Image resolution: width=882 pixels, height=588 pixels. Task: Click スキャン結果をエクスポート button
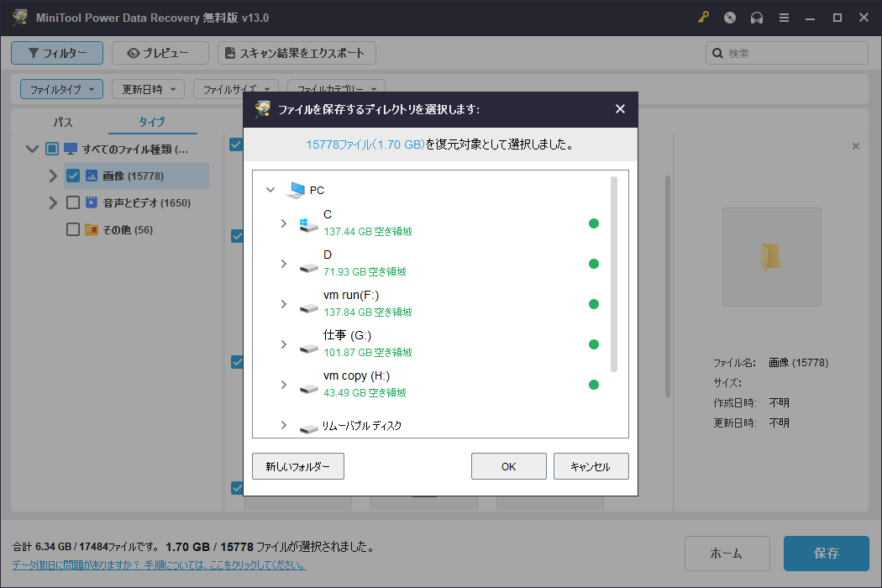297,53
